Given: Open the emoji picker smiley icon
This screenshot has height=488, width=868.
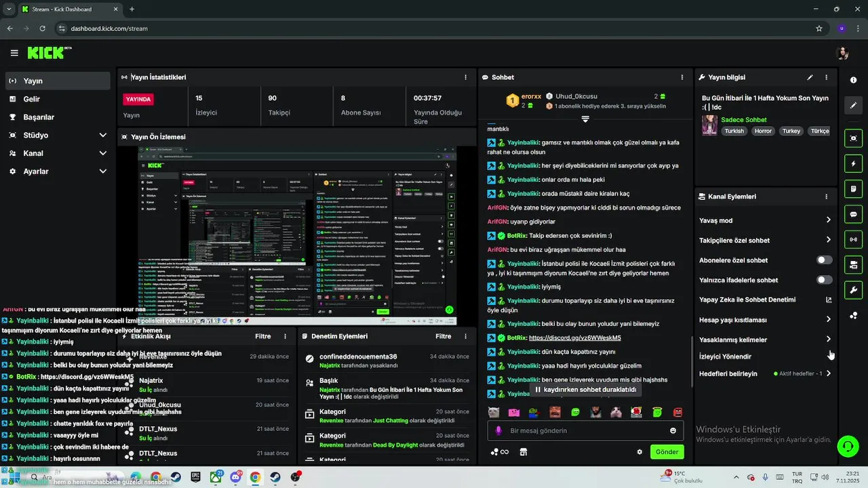Looking at the screenshot, I should pos(673,430).
